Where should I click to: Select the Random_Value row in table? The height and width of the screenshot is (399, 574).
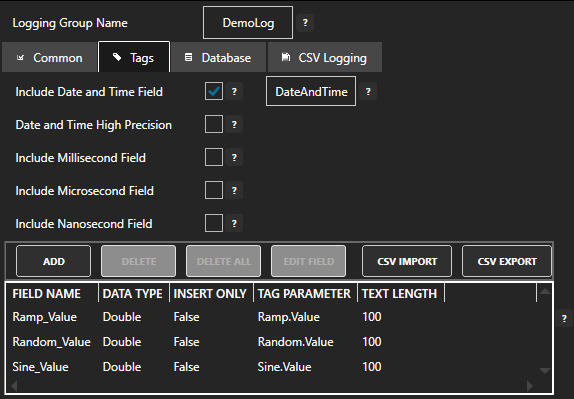pos(271,342)
